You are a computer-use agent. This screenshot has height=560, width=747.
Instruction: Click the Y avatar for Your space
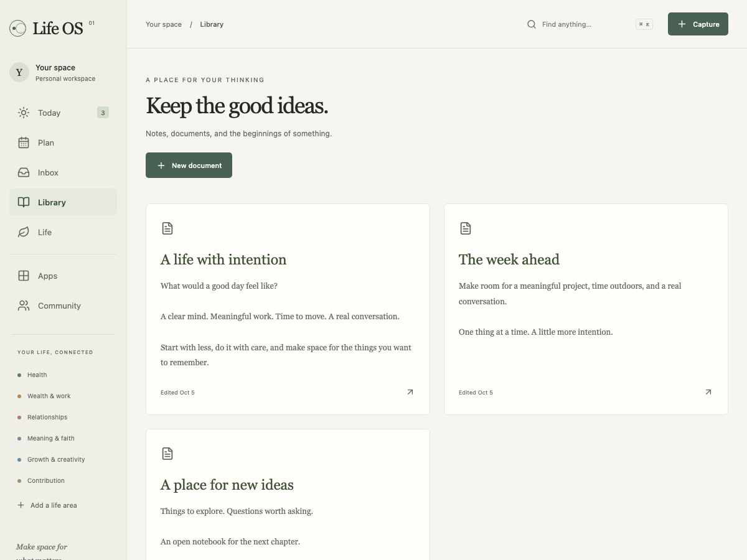19,72
